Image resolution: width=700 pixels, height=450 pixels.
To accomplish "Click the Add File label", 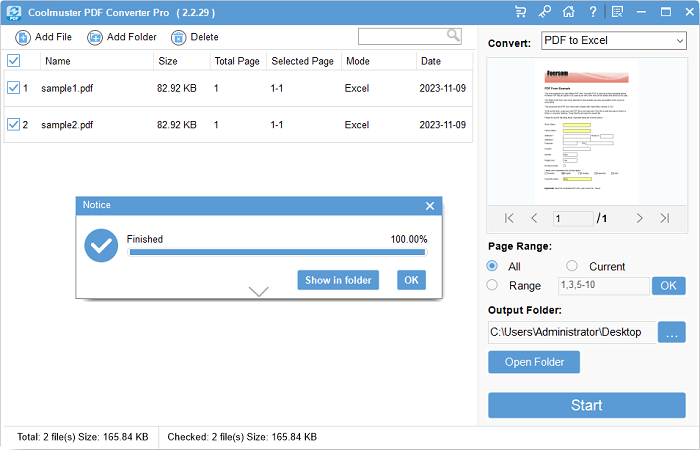I will coord(53,37).
